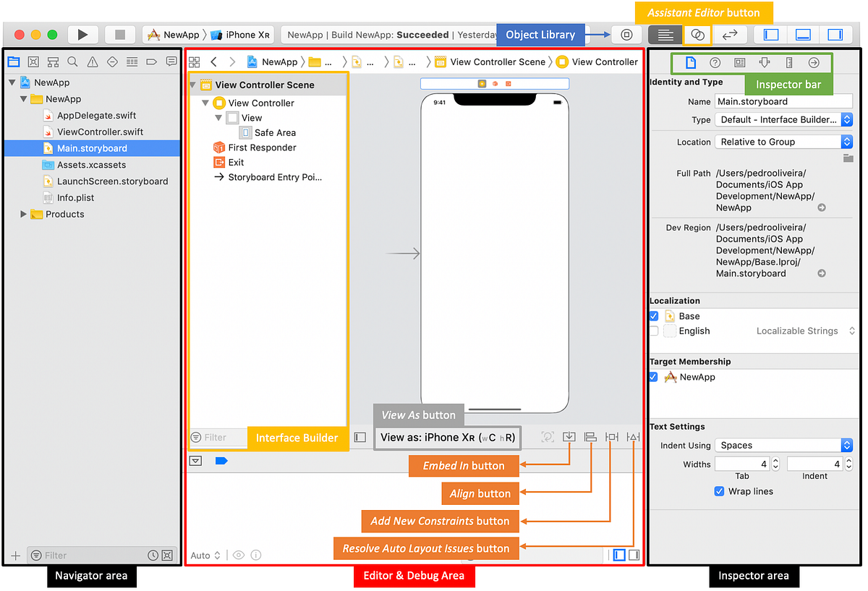Click the Align tool icon
868x591 pixels.
tap(590, 437)
